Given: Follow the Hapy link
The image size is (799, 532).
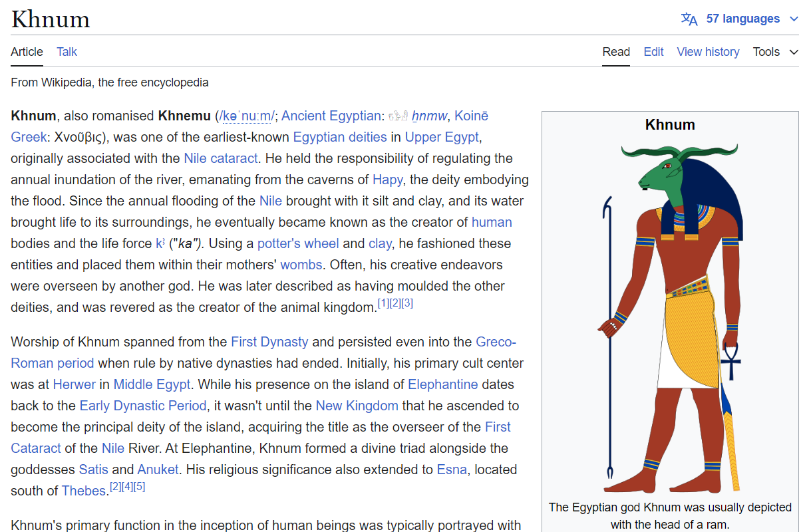Looking at the screenshot, I should [387, 180].
